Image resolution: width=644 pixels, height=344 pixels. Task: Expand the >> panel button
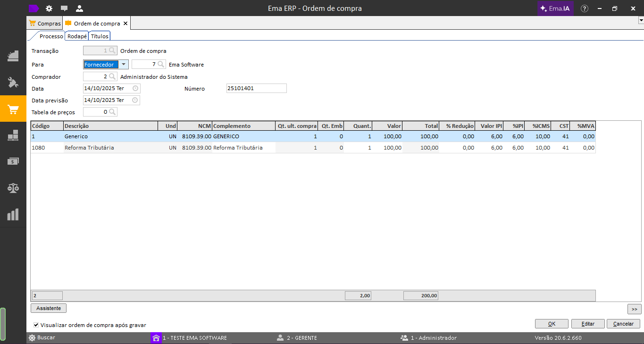tap(634, 309)
